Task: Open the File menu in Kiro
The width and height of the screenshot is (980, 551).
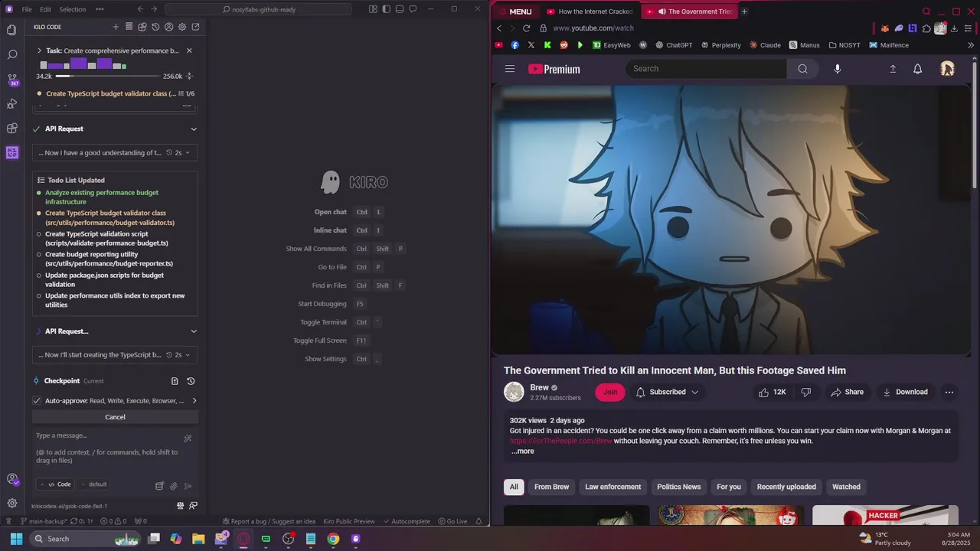Action: coord(27,9)
